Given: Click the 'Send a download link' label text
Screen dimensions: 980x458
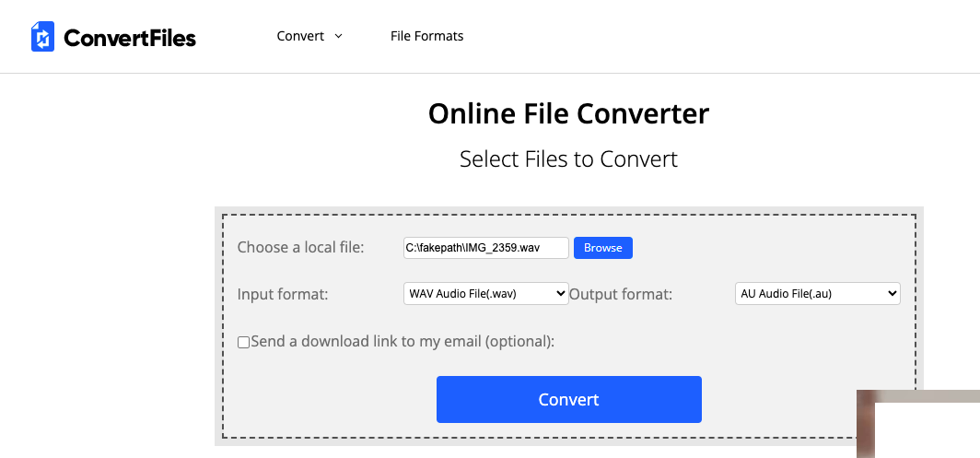Looking at the screenshot, I should click(x=402, y=341).
